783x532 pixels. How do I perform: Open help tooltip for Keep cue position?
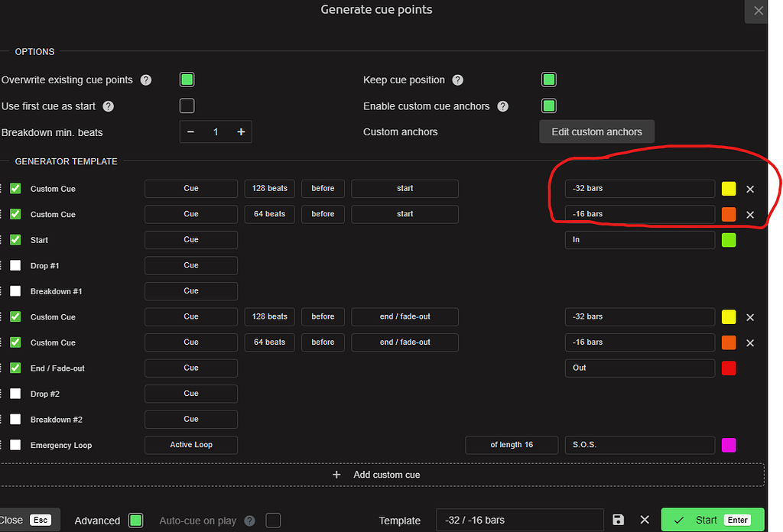pos(457,79)
